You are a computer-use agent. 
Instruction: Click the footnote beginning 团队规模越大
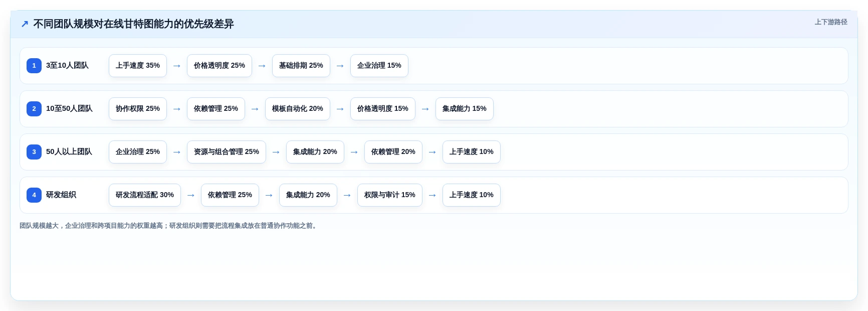[169, 226]
